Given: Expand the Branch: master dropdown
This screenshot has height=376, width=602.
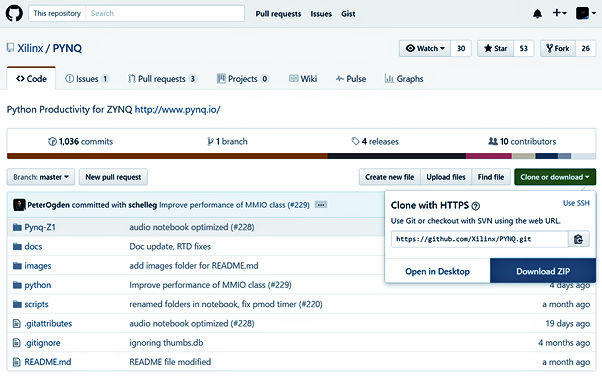Looking at the screenshot, I should click(x=41, y=177).
